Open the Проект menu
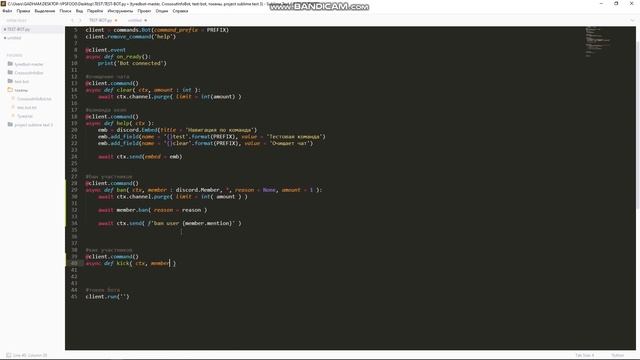 144,11
